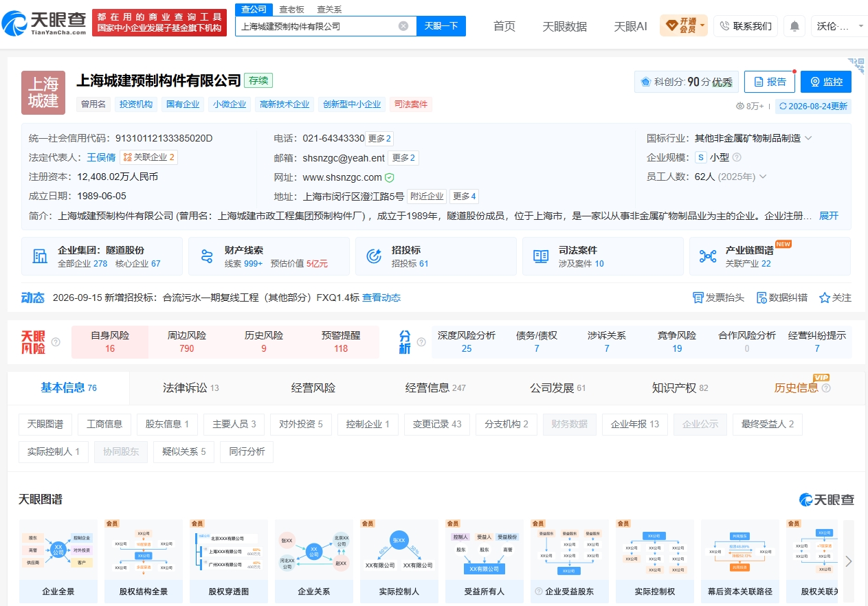The width and height of the screenshot is (868, 606).
Task: Show next graphs with right arrow
Action: pos(849,561)
